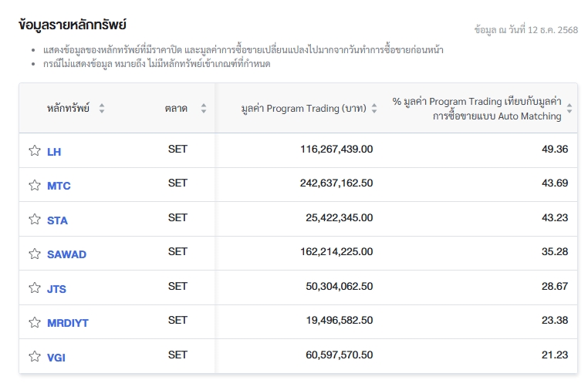Star the LH stock as favorite
Image resolution: width=588 pixels, height=390 pixels.
pyautogui.click(x=34, y=151)
